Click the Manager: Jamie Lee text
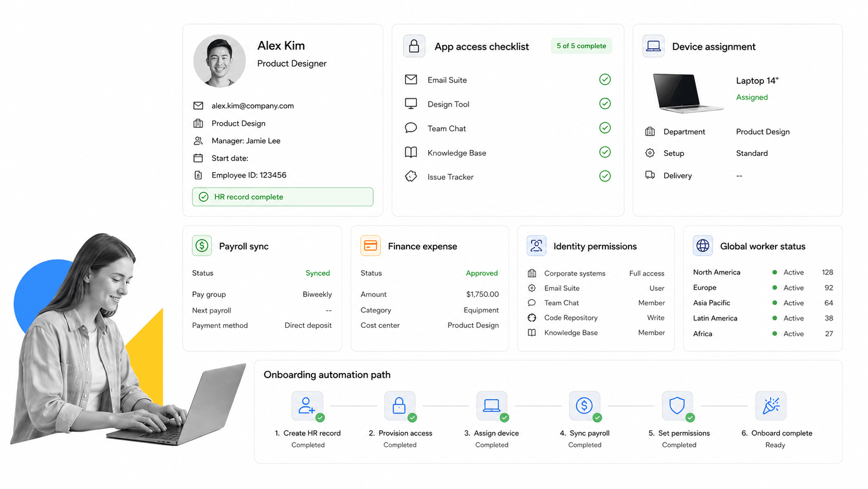Image resolution: width=868 pixels, height=489 pixels. click(x=246, y=141)
